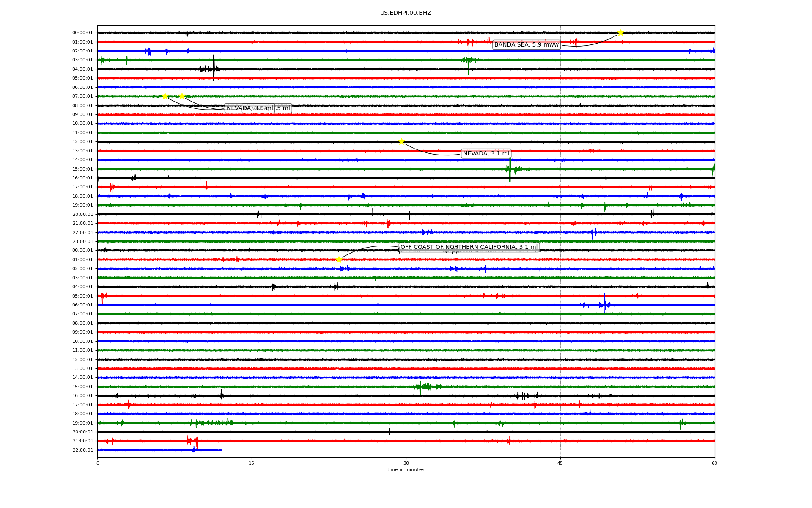Click the Banda Sea event star marker

(x=620, y=33)
